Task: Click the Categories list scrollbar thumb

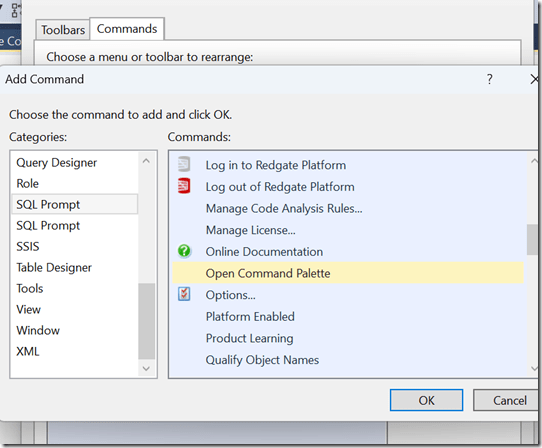Action: click(147, 321)
